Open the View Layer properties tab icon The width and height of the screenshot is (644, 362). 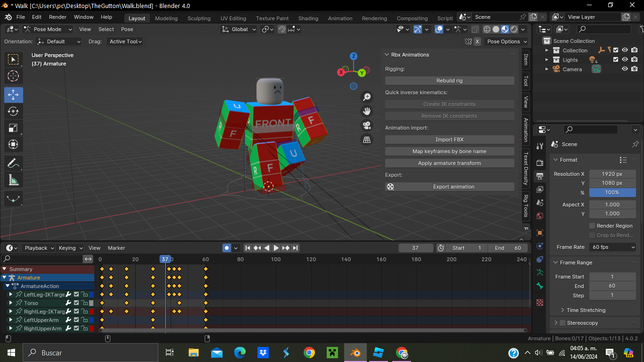(x=540, y=189)
